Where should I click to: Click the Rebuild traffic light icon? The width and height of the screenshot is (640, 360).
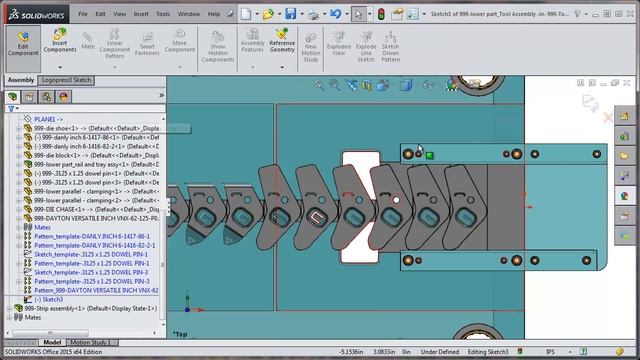(x=381, y=14)
